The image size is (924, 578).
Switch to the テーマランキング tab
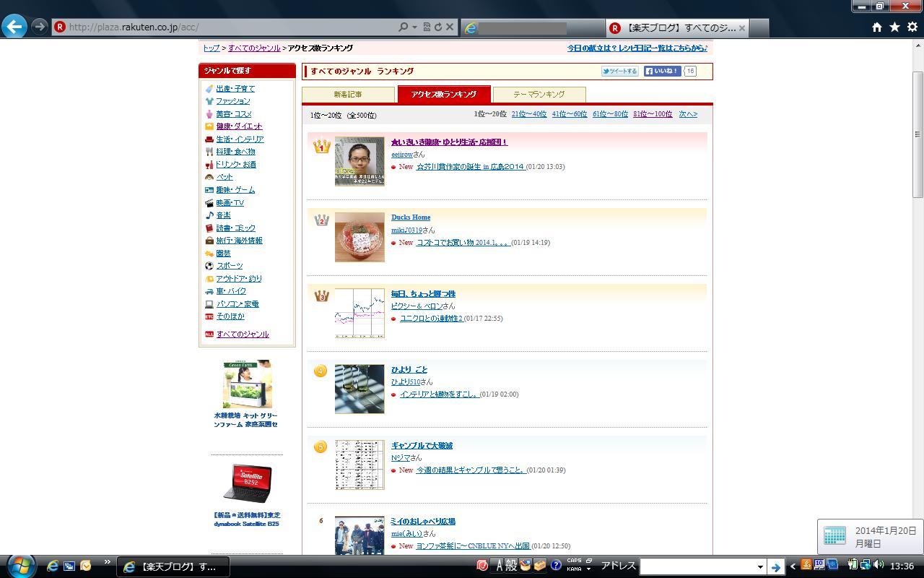point(539,95)
